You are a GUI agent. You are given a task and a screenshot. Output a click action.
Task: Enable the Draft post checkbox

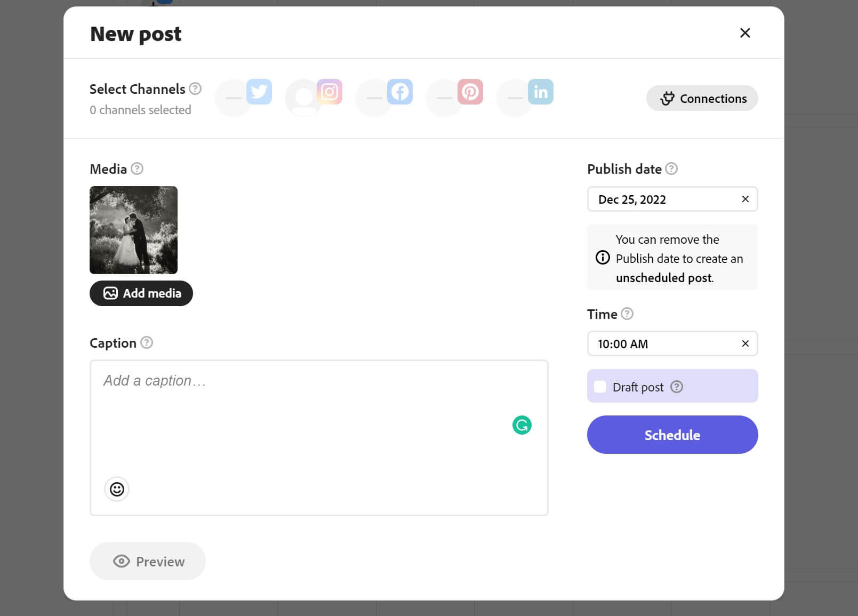[600, 387]
